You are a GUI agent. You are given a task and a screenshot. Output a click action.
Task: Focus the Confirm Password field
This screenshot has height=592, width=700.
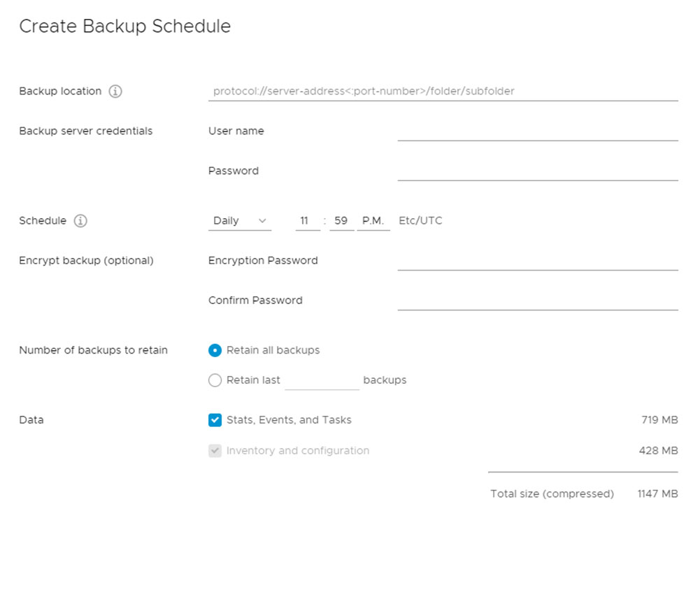pos(537,301)
